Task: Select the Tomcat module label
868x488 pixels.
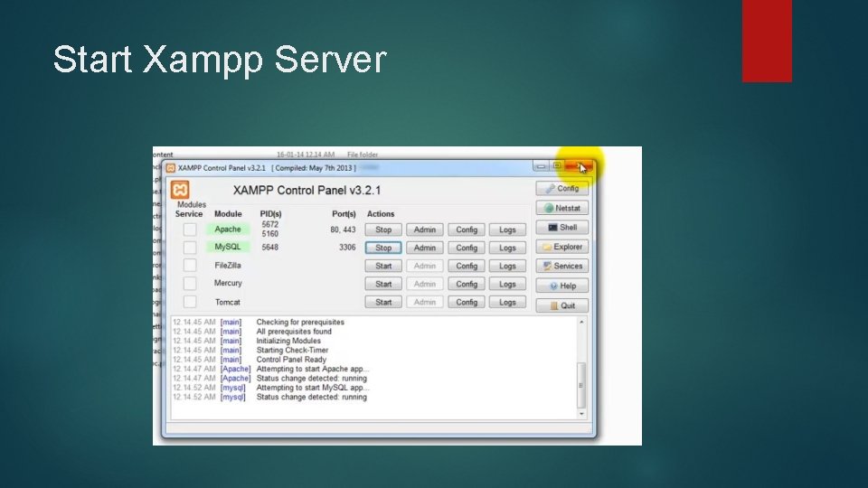Action: (228, 302)
